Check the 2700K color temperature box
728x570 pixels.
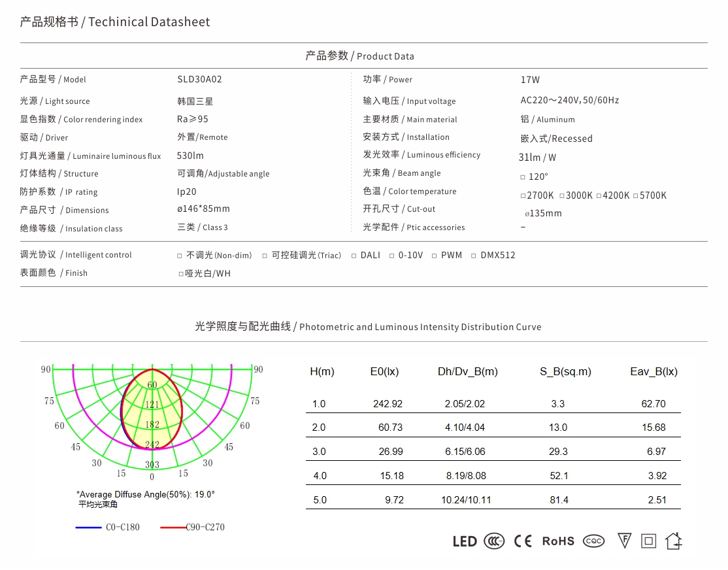(x=523, y=196)
